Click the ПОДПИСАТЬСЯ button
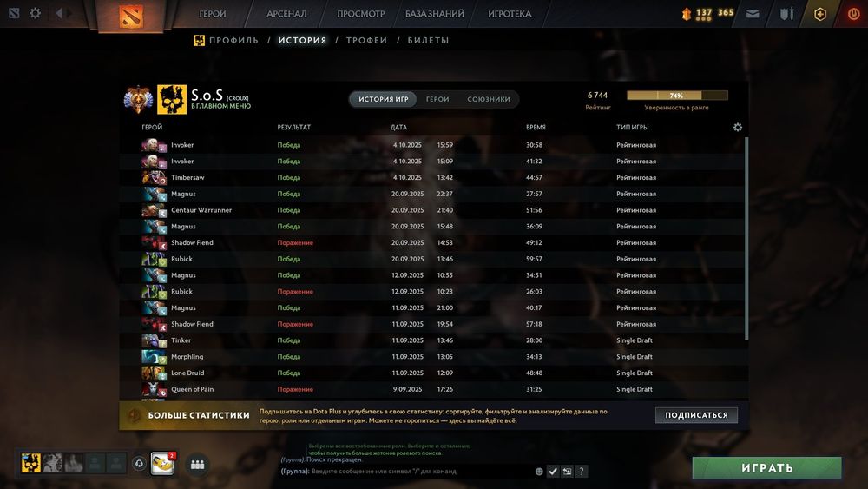The image size is (868, 489). pyautogui.click(x=696, y=415)
